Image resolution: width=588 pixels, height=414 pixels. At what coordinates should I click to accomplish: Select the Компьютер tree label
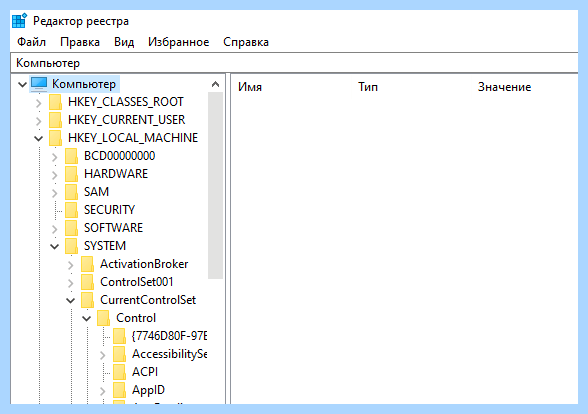point(84,84)
